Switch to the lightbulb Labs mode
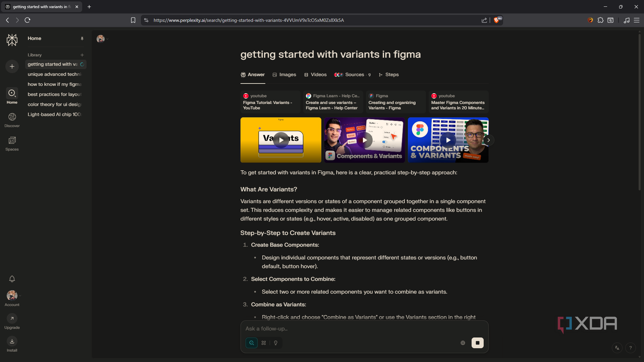 [276, 343]
